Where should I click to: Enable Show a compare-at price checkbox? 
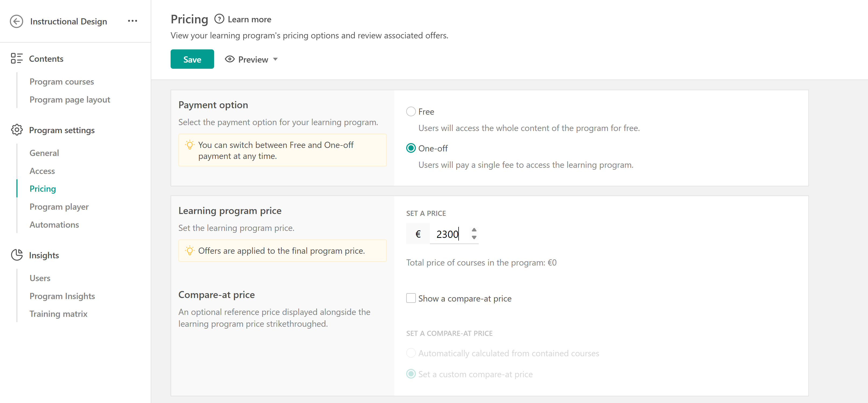411,298
